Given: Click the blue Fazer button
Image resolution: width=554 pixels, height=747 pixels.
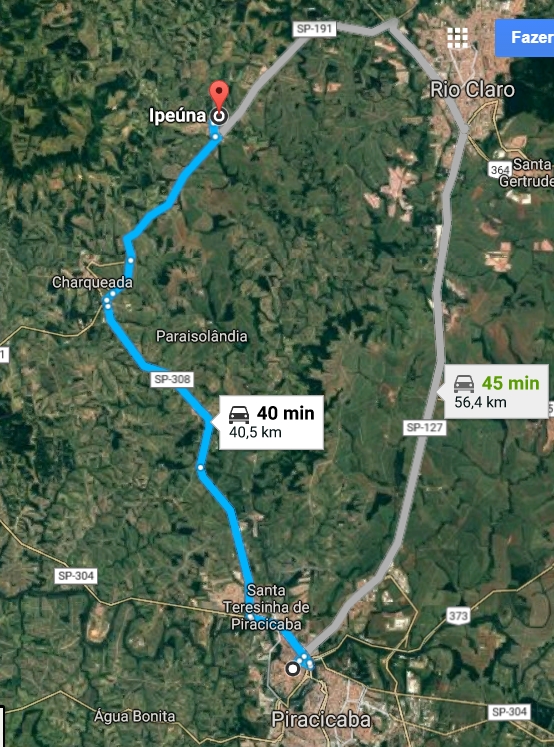Looking at the screenshot, I should pos(524,38).
